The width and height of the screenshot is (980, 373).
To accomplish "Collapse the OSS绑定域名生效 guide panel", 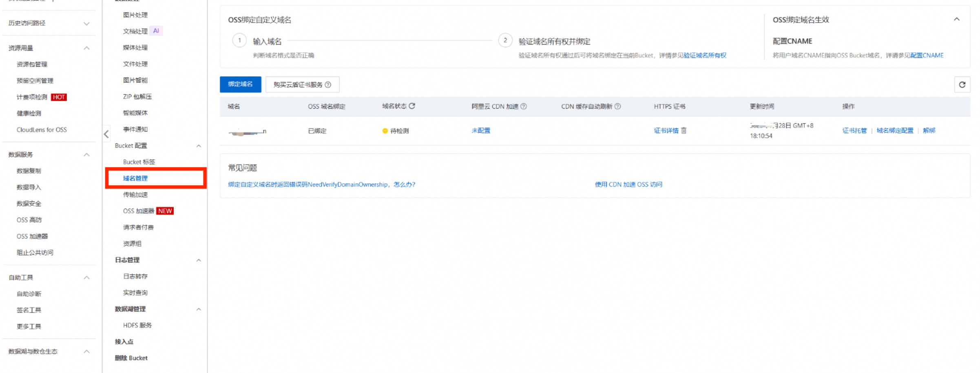I will pyautogui.click(x=956, y=20).
